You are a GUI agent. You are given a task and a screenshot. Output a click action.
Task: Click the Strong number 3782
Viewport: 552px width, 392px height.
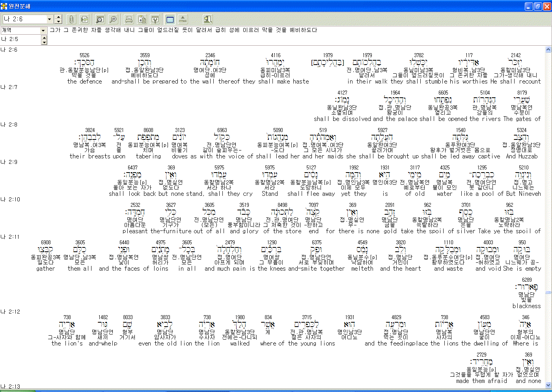[x=419, y=56]
